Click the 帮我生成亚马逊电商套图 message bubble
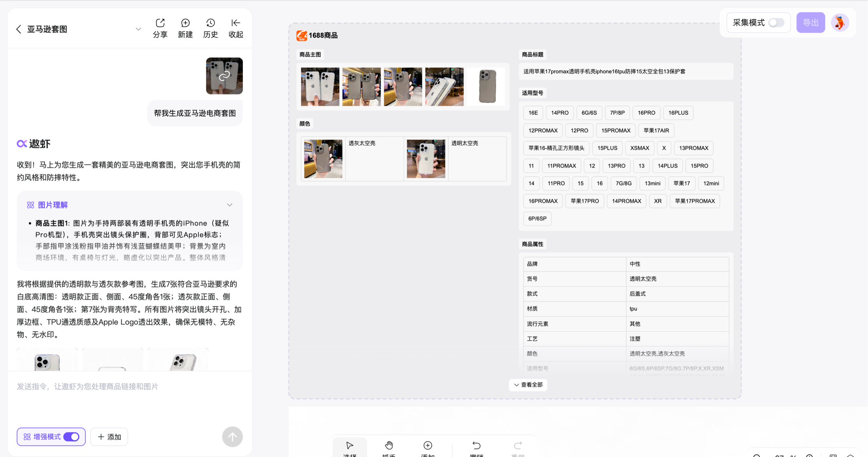The height and width of the screenshot is (457, 868). pyautogui.click(x=195, y=113)
